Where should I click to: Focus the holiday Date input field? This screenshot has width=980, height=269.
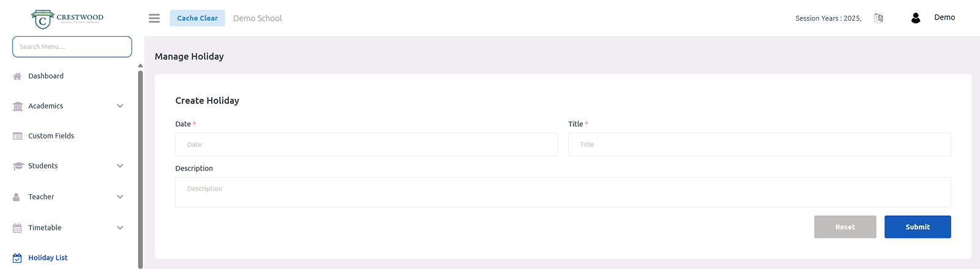click(366, 145)
